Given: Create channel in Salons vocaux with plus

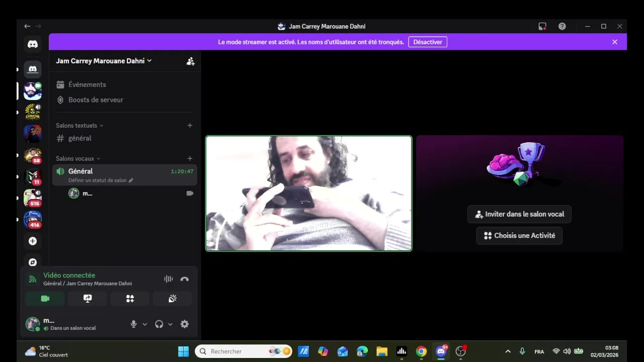Looking at the screenshot, I should point(190,158).
